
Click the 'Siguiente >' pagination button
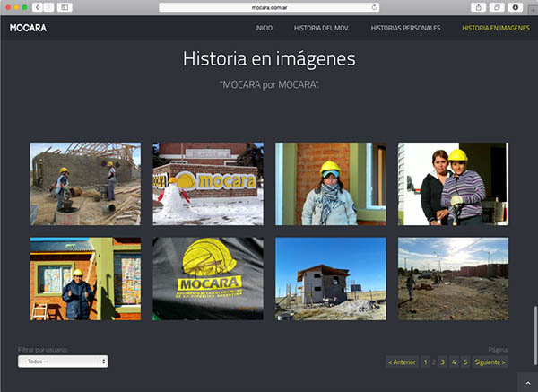tap(490, 362)
